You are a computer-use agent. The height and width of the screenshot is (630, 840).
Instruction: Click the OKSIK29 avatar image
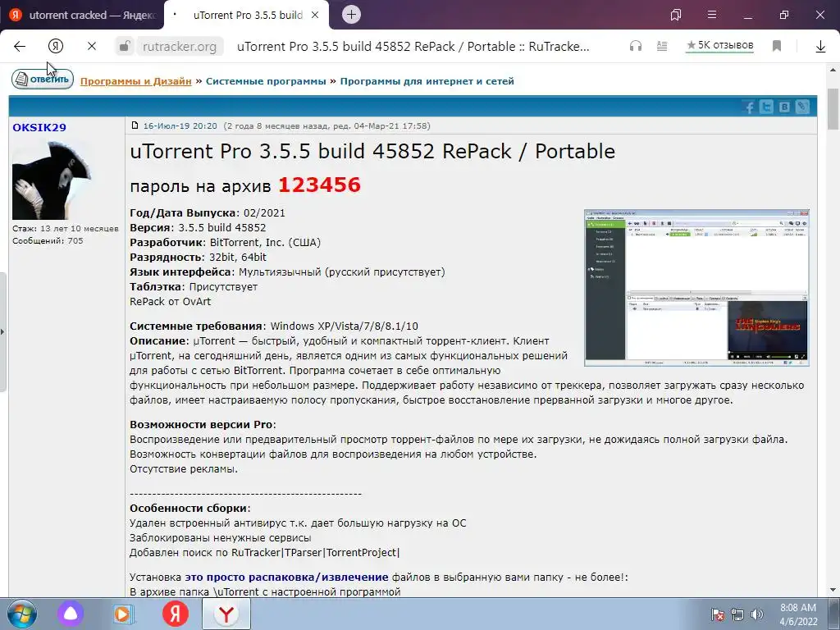pos(52,180)
